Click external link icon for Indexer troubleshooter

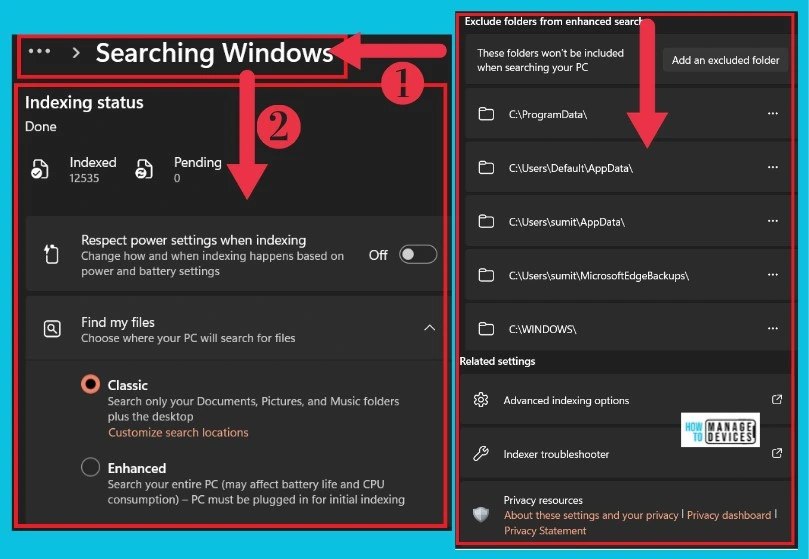[776, 453]
